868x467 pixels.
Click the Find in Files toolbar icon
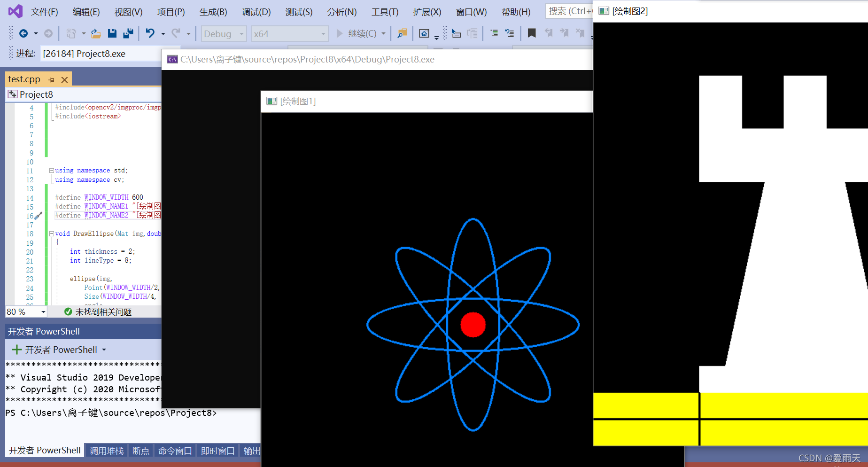coord(402,33)
